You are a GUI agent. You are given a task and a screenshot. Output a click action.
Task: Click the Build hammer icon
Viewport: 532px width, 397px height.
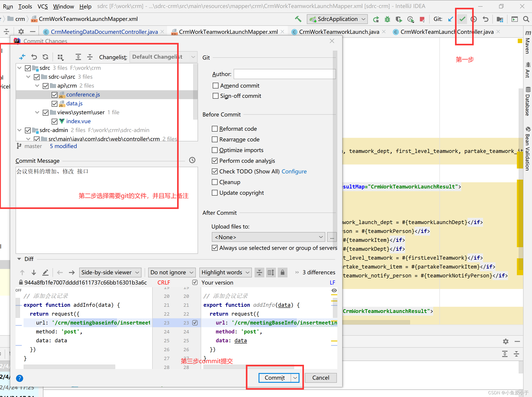point(298,19)
